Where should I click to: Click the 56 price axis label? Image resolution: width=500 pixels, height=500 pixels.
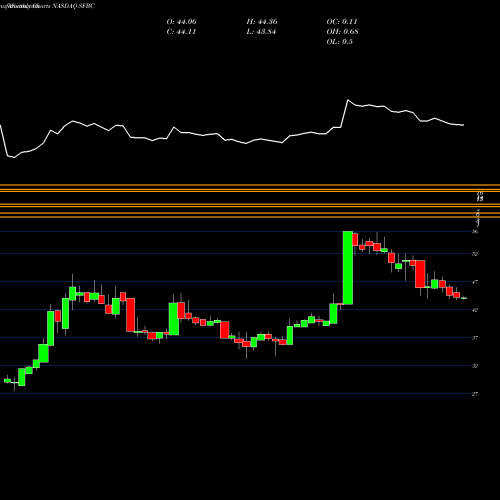pyautogui.click(x=475, y=231)
